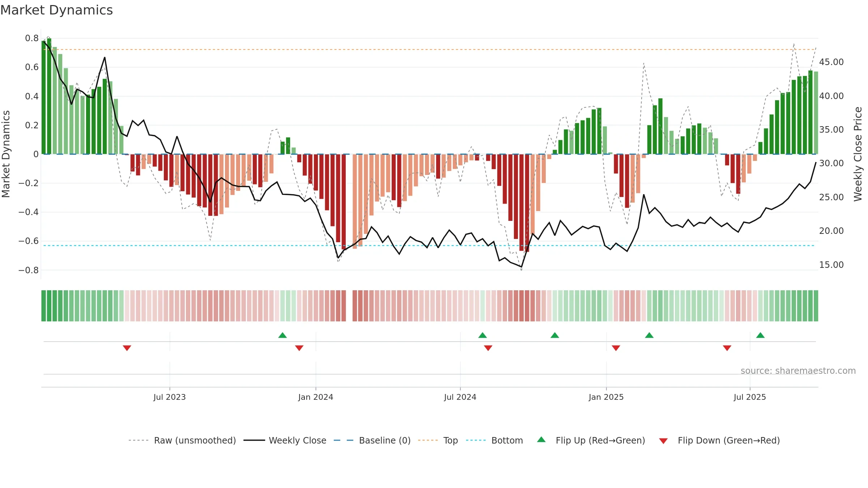Viewport: 868px width, 488px height.
Task: Click the Market Dynamics vertical axis title
Action: pyautogui.click(x=6, y=154)
